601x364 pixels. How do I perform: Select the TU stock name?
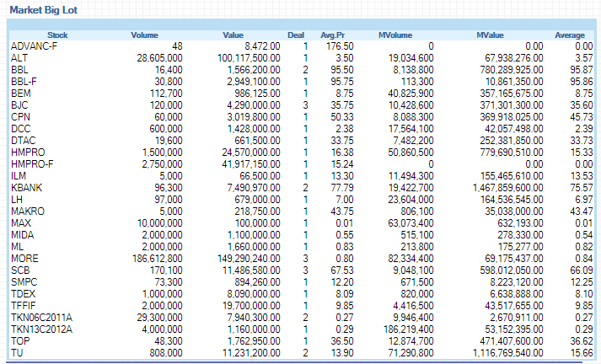tap(17, 353)
